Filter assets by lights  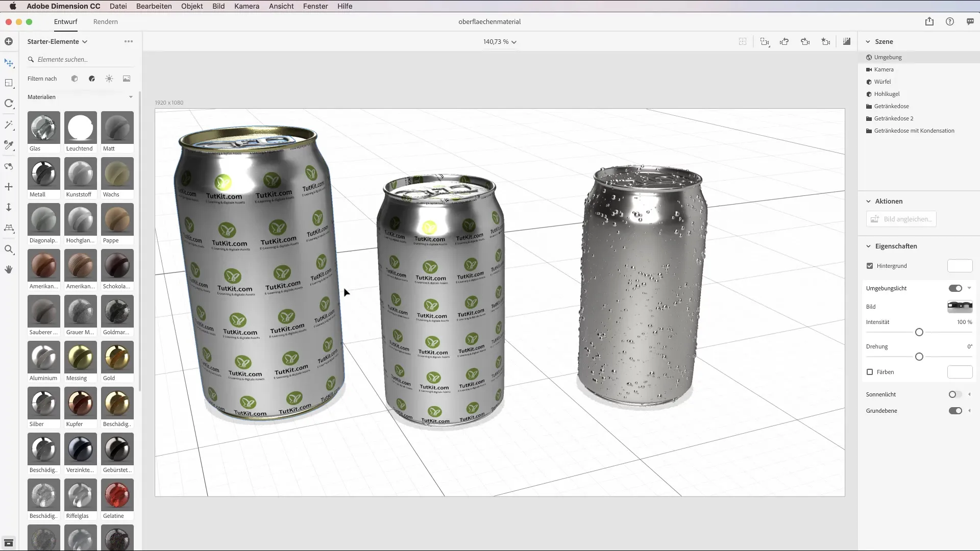click(x=109, y=79)
